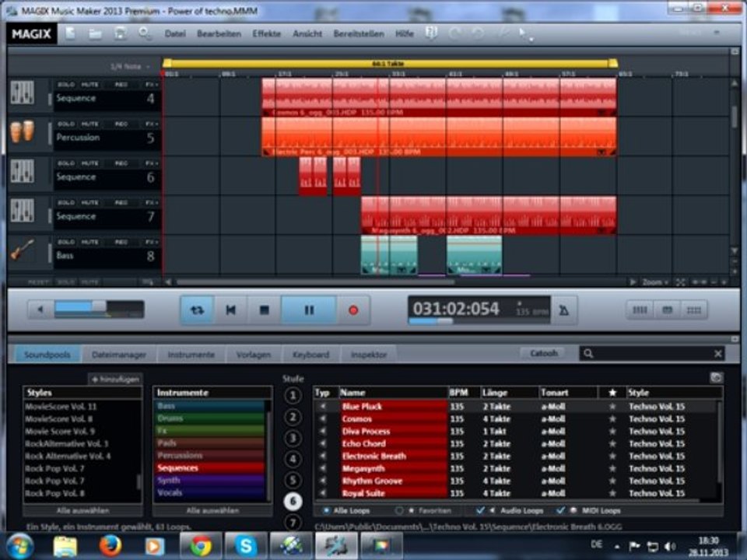Adjust the master volume slider
The width and height of the screenshot is (747, 560).
coord(99,306)
